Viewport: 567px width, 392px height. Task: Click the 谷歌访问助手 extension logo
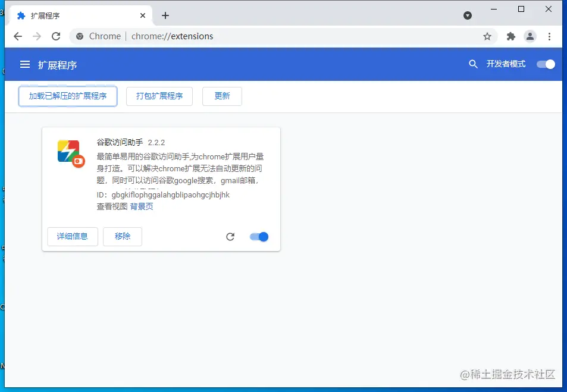[71, 153]
